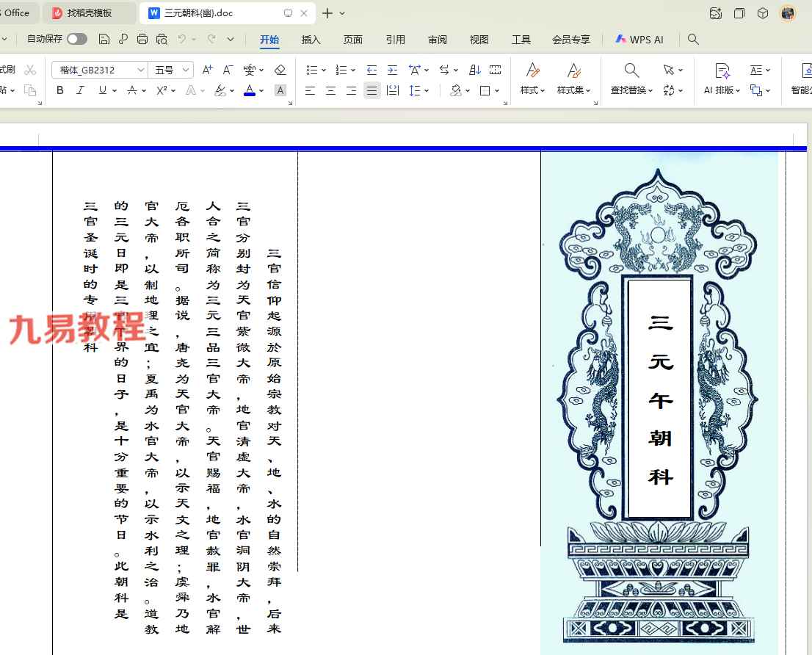
Task: Toggle the 自动保存 auto-save switch
Action: (76, 39)
